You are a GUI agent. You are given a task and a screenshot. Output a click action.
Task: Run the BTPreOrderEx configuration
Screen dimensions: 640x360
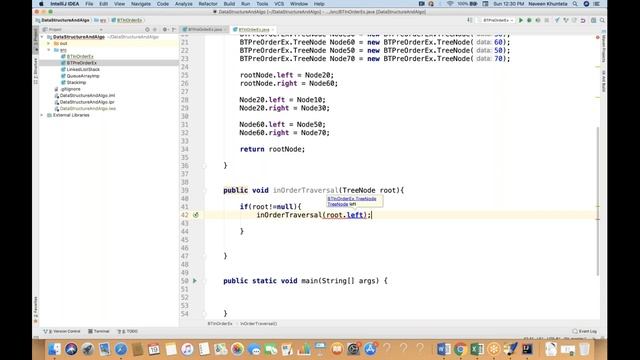click(x=520, y=20)
